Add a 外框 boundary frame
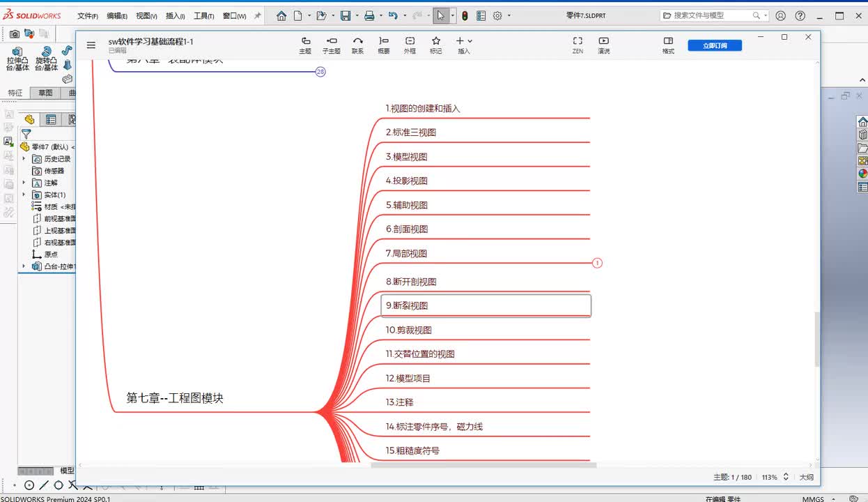 coord(410,45)
